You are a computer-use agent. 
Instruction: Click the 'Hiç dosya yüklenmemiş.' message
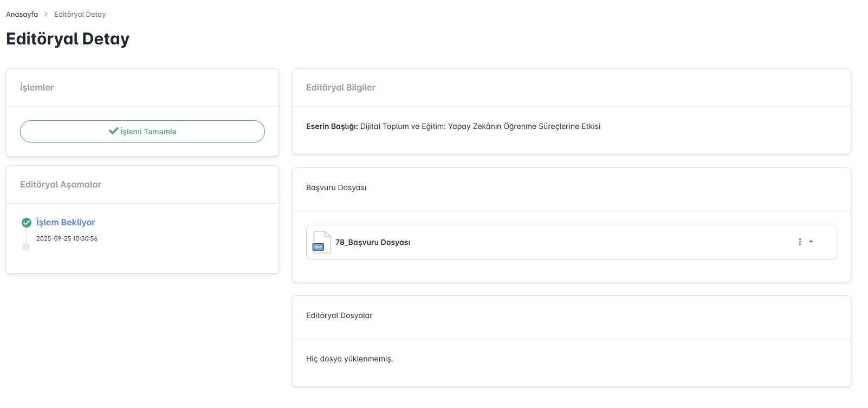click(x=349, y=359)
